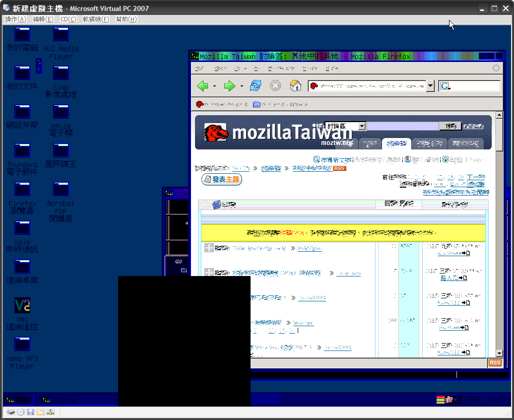Click the green Forward arrow in Firefox
The width and height of the screenshot is (514, 420).
[229, 86]
